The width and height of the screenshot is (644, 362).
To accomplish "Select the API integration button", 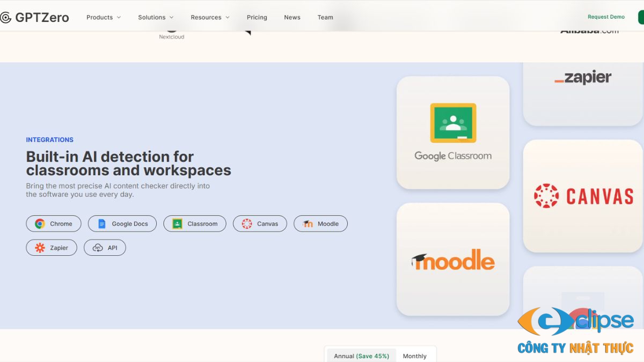I will (x=105, y=248).
